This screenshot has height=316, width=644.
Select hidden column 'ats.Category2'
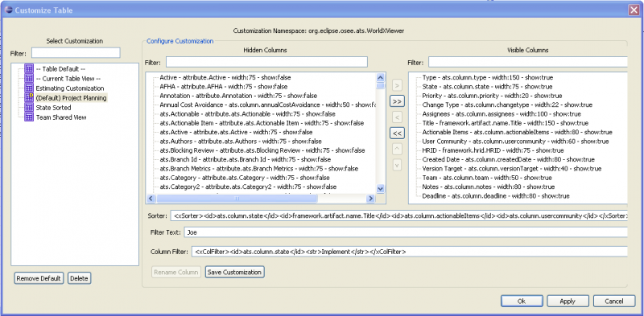coord(248,187)
